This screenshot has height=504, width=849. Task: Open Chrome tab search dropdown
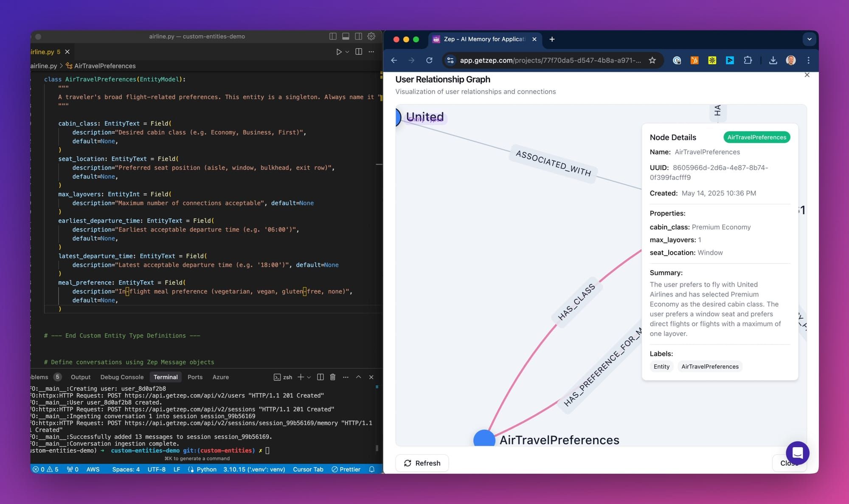(x=809, y=39)
